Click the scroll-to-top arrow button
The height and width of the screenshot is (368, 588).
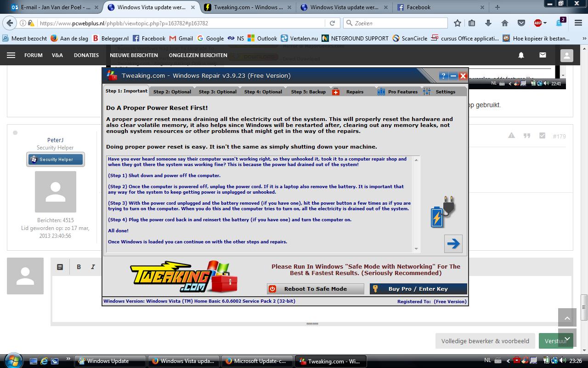(x=567, y=318)
